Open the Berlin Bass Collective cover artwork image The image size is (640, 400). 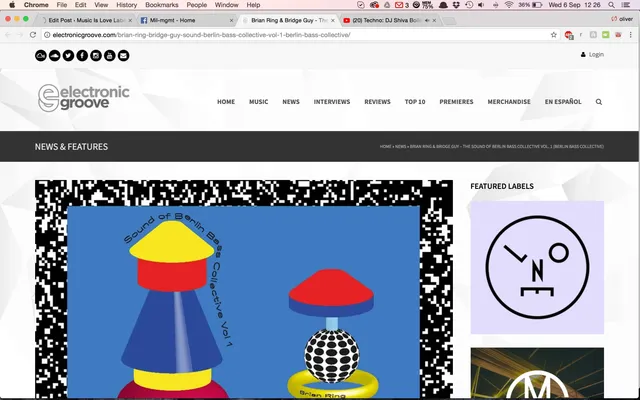tap(244, 289)
